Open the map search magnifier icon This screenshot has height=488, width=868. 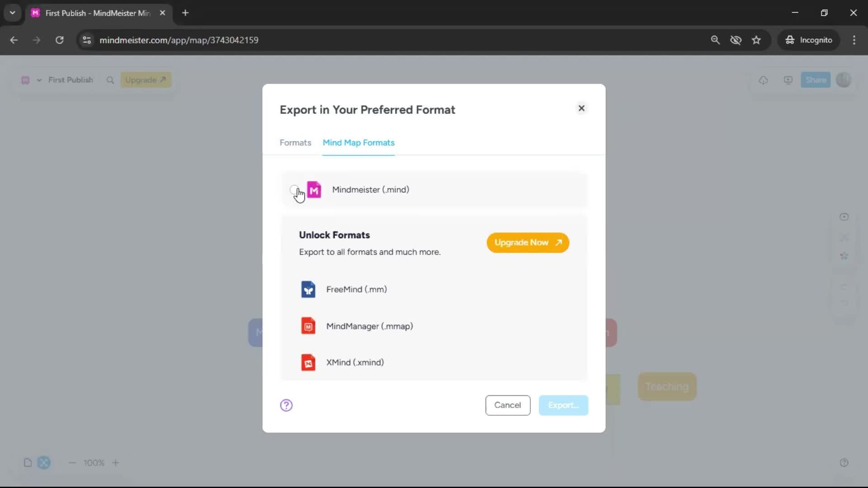[110, 80]
